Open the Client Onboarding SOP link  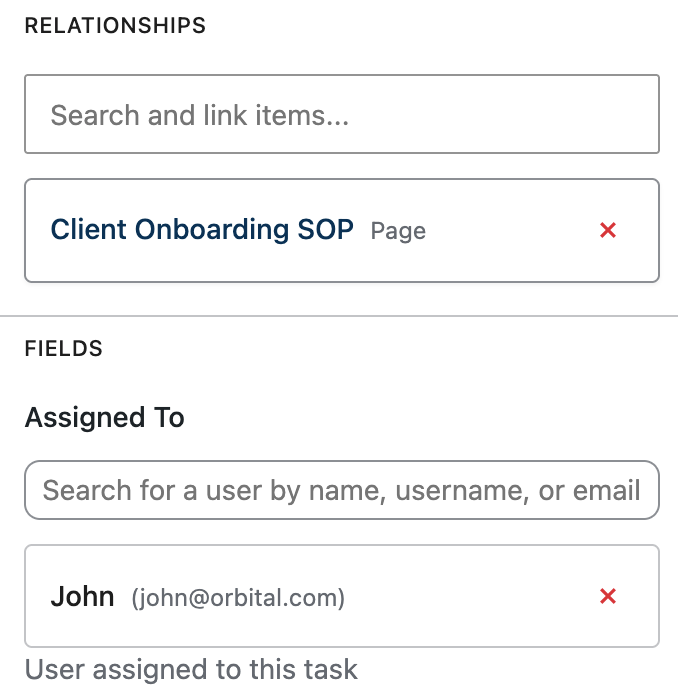click(202, 229)
